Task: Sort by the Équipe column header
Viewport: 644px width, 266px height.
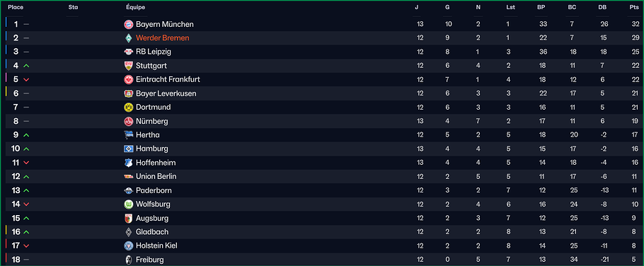Action: coord(136,7)
